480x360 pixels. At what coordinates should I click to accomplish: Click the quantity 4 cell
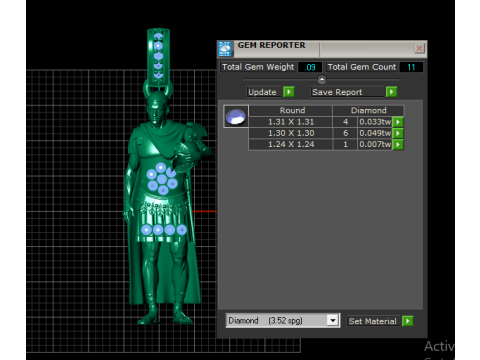pos(345,122)
